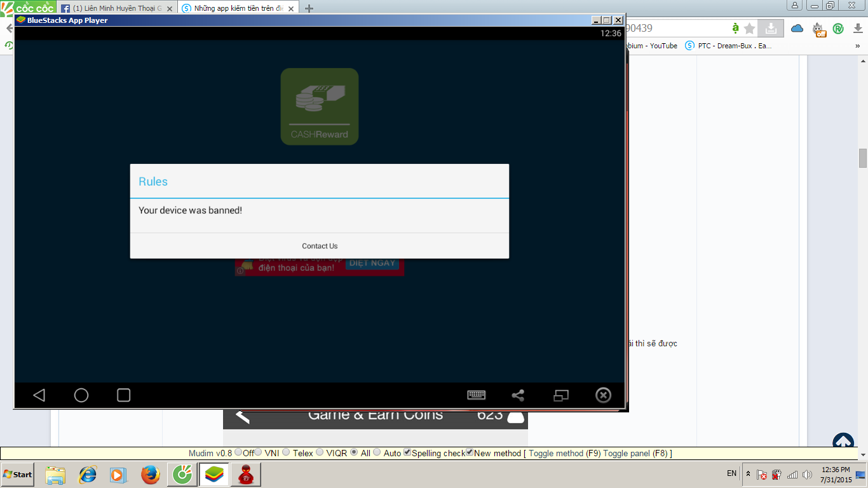The width and height of the screenshot is (868, 488).
Task: Open the volume speaker tray icon
Action: click(808, 475)
